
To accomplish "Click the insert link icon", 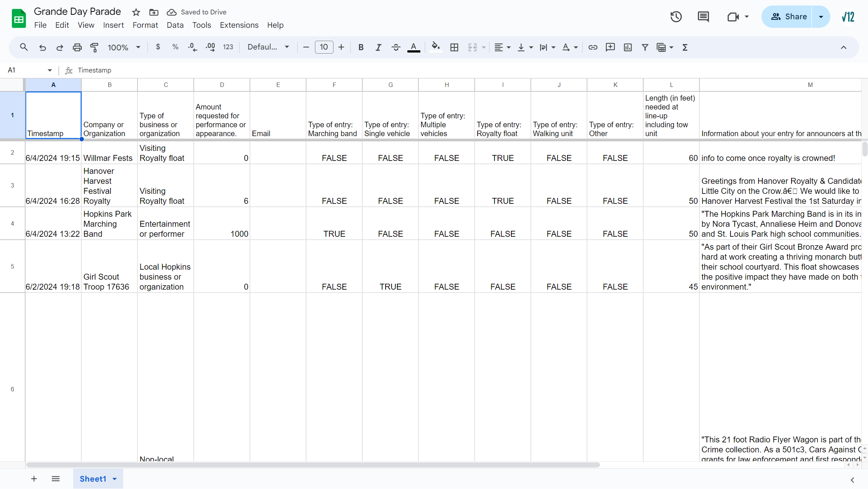I will [x=593, y=47].
